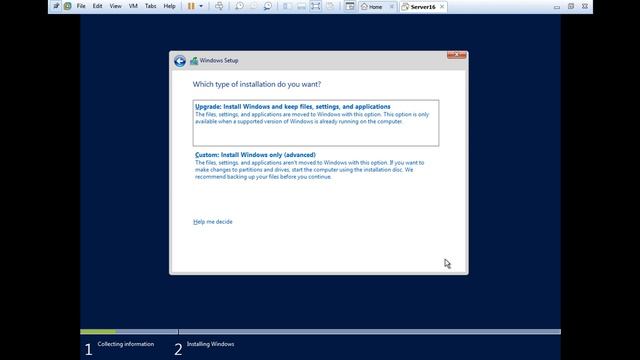Click the installation type question heading
Image resolution: width=640 pixels, height=360 pixels.
point(257,84)
